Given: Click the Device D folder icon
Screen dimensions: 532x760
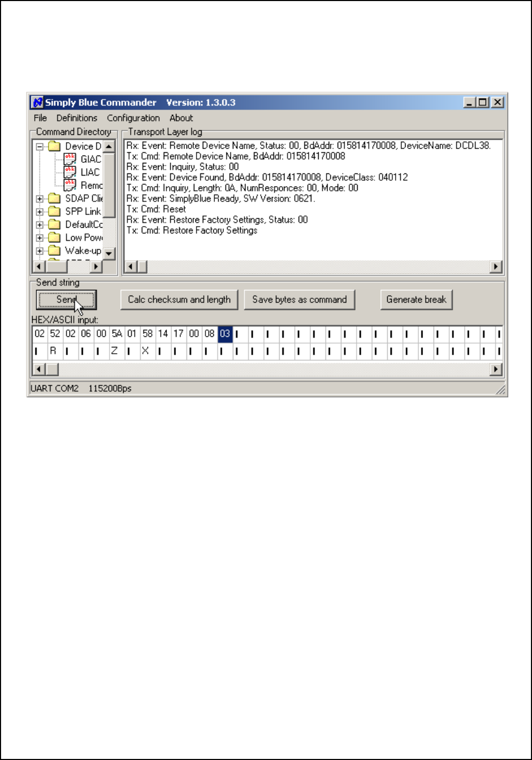Looking at the screenshot, I should 54,146.
